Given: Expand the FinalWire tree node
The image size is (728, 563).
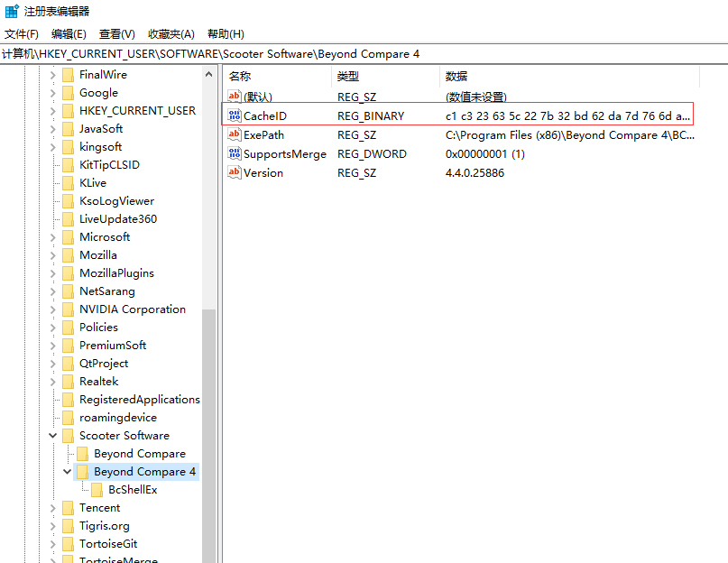Looking at the screenshot, I should pyautogui.click(x=53, y=75).
